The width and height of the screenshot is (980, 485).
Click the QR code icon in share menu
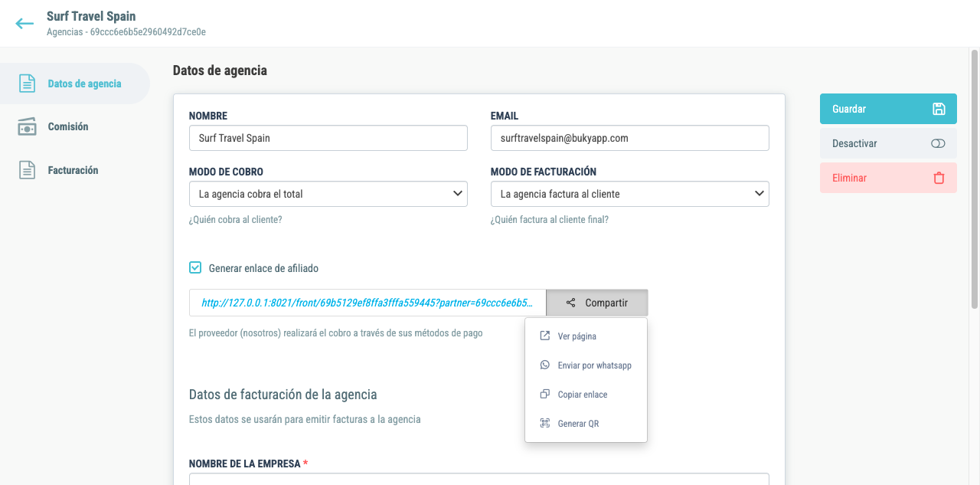pyautogui.click(x=545, y=423)
